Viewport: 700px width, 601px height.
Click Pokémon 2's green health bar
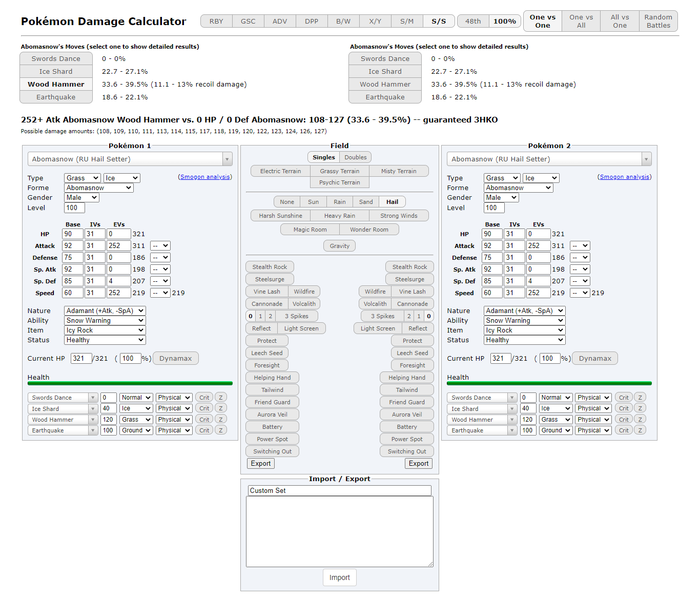click(x=548, y=383)
